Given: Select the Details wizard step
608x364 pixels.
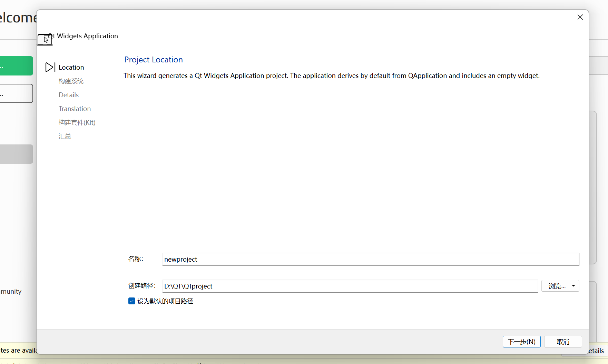Looking at the screenshot, I should click(69, 95).
